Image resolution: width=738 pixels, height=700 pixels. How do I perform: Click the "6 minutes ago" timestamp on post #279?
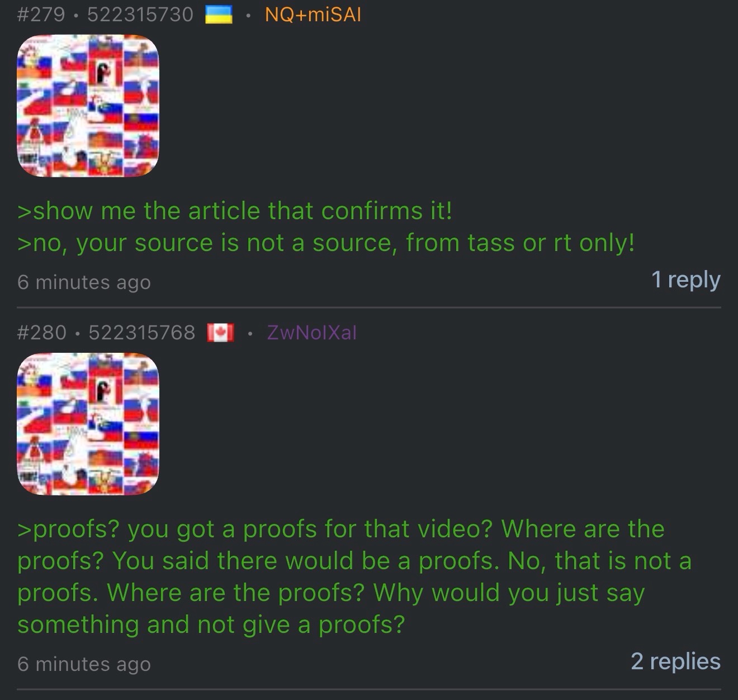pos(84,282)
